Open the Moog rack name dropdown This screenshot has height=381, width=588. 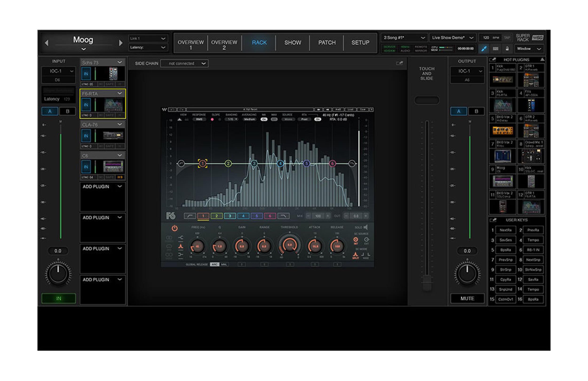tap(83, 49)
